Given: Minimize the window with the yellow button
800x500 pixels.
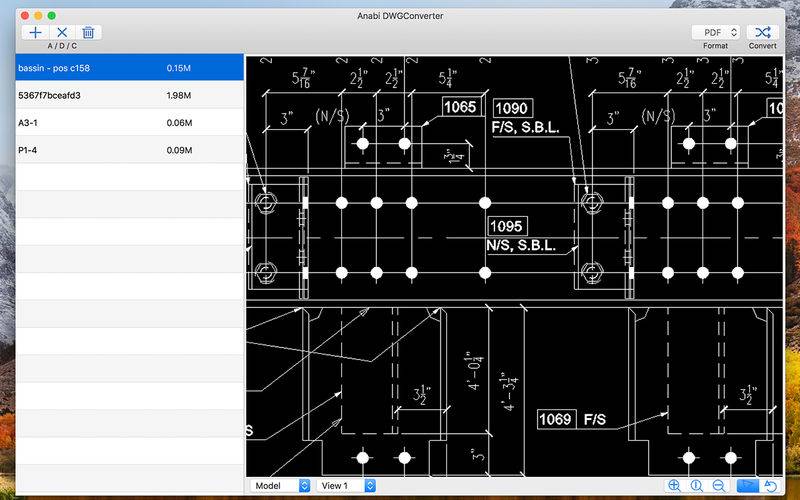Looking at the screenshot, I should click(x=38, y=16).
